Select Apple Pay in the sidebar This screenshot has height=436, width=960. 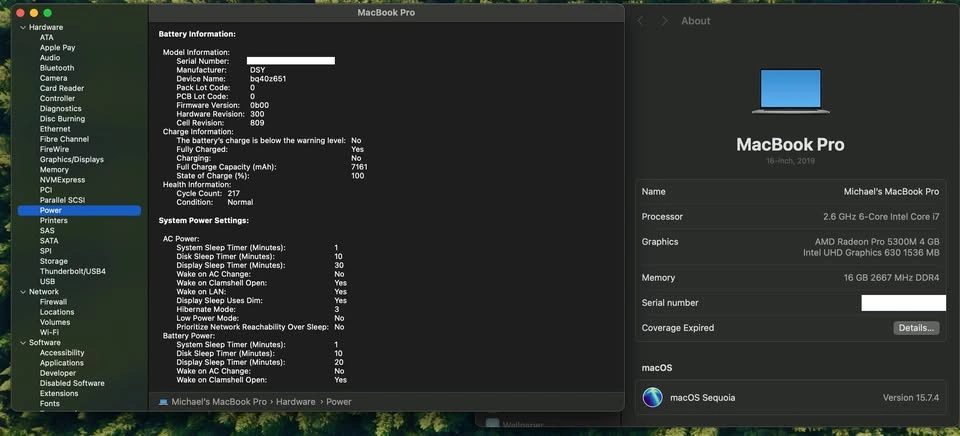(58, 48)
